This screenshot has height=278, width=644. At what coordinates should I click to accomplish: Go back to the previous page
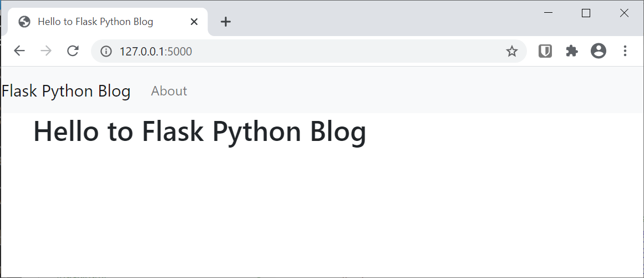click(x=19, y=51)
